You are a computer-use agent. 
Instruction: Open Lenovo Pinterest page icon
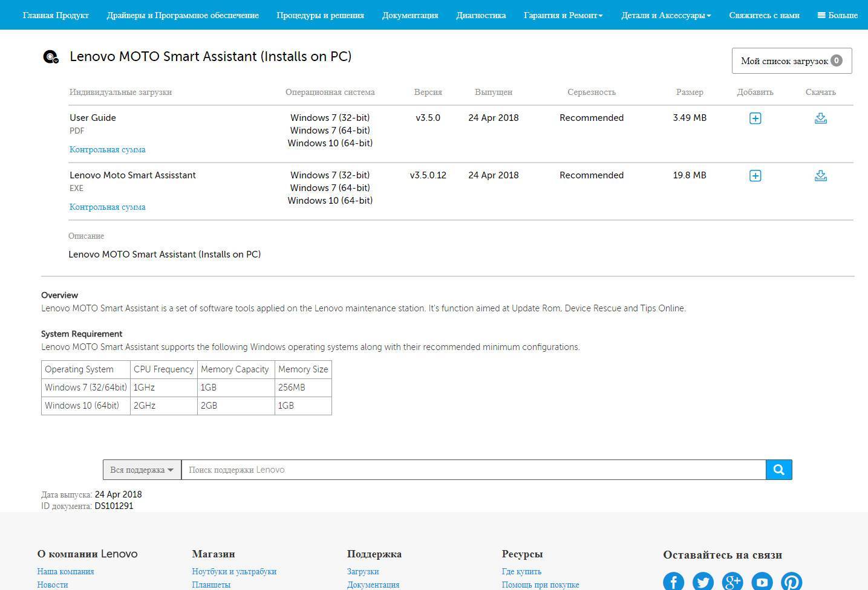point(791,582)
